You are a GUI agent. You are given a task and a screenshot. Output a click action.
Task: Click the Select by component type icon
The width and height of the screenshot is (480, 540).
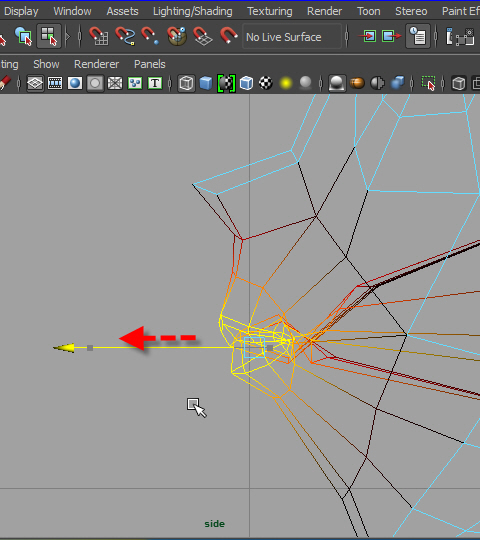tap(49, 36)
